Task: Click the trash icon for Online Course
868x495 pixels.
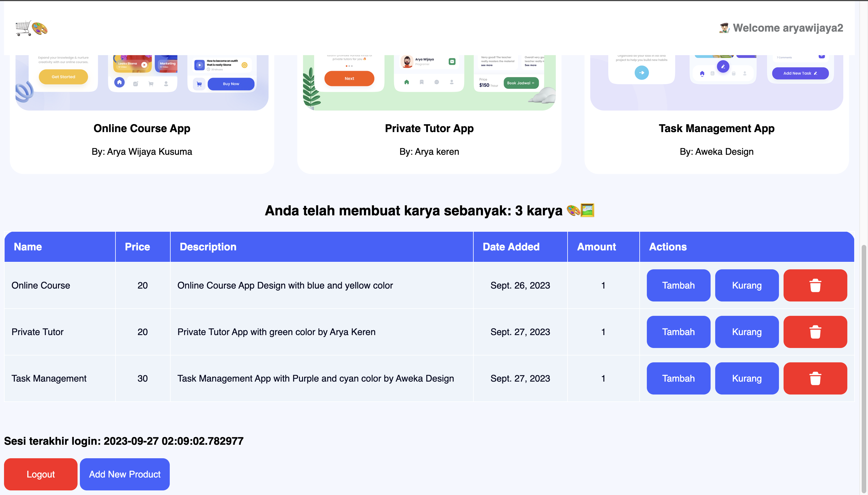Action: point(815,285)
